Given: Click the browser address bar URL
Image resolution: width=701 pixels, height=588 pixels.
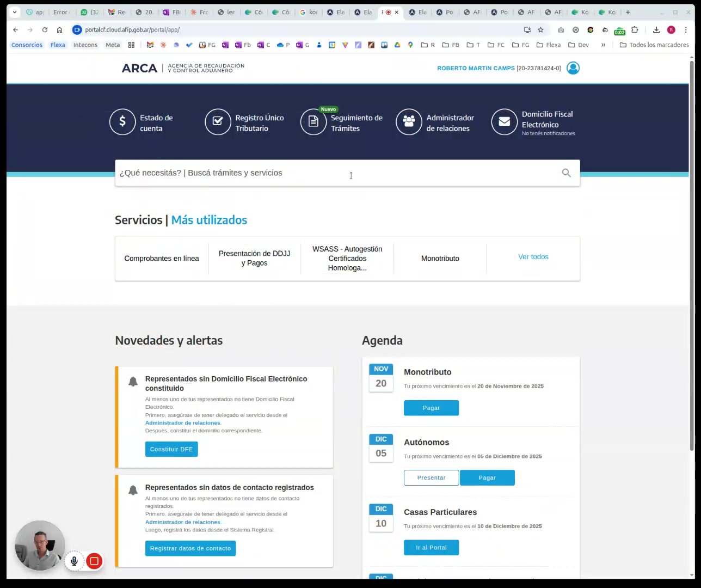Looking at the screenshot, I should [x=132, y=30].
